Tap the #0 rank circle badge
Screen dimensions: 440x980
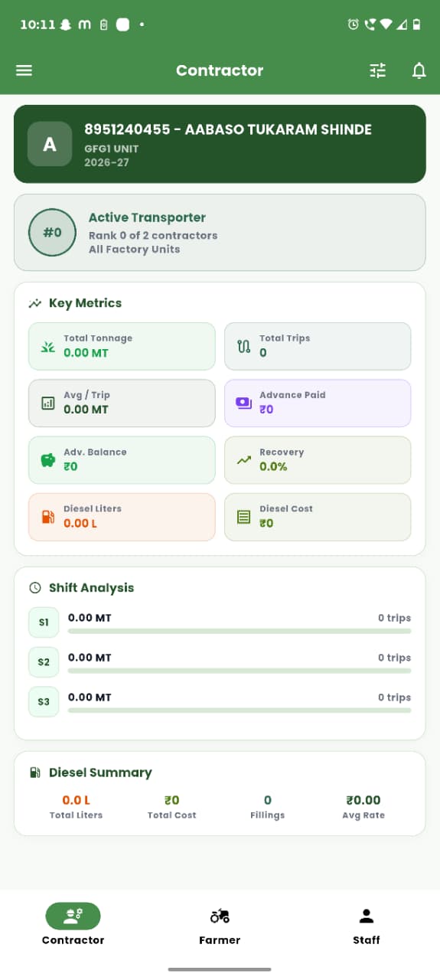click(x=52, y=233)
